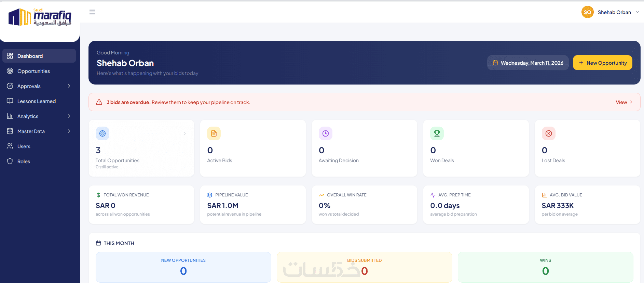Click the overdue warning triangle icon

tap(99, 102)
